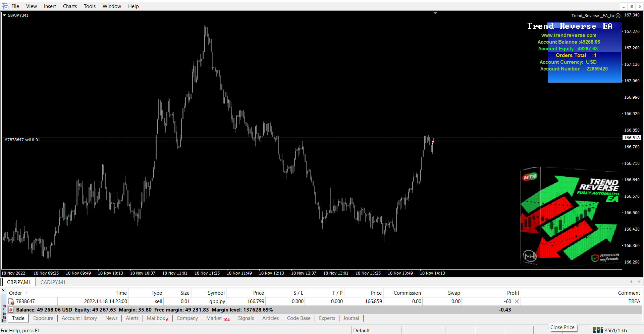Click the red trade entry marker on chart
The width and height of the screenshot is (644, 334).
coord(433,142)
